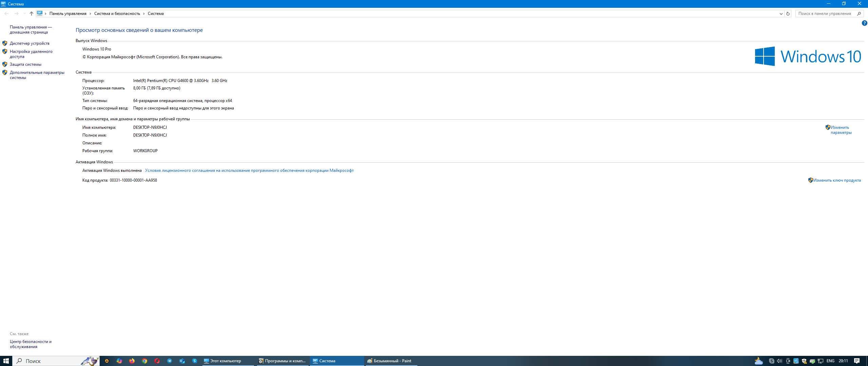Click the Meet Now camera tray icon

coord(788,361)
